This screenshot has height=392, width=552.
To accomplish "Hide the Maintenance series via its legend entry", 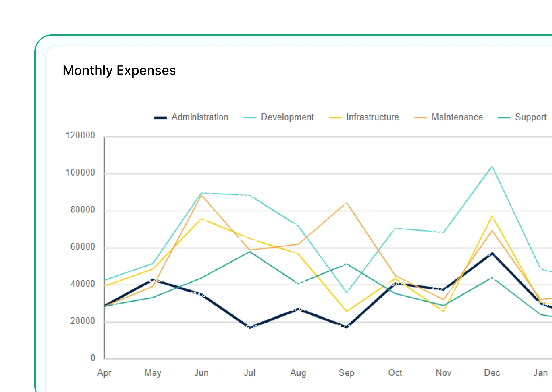I will 457,117.
